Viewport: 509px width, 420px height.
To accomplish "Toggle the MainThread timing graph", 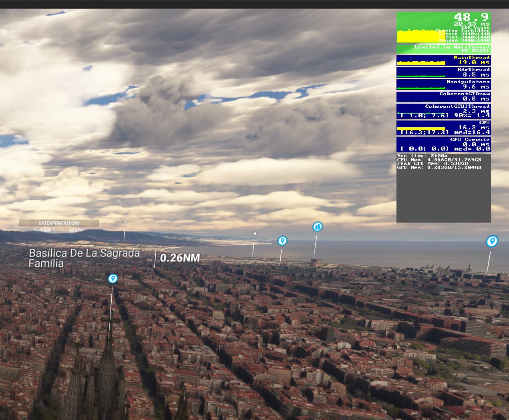I will coord(443,60).
